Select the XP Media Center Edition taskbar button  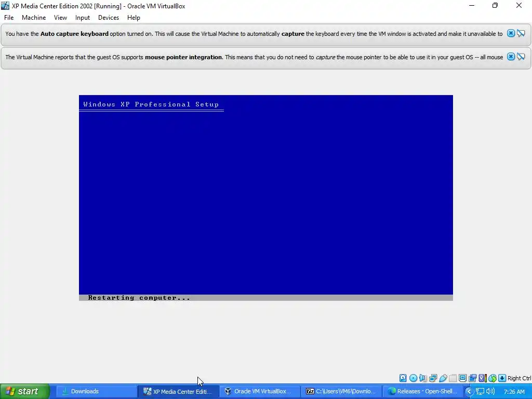[178, 391]
